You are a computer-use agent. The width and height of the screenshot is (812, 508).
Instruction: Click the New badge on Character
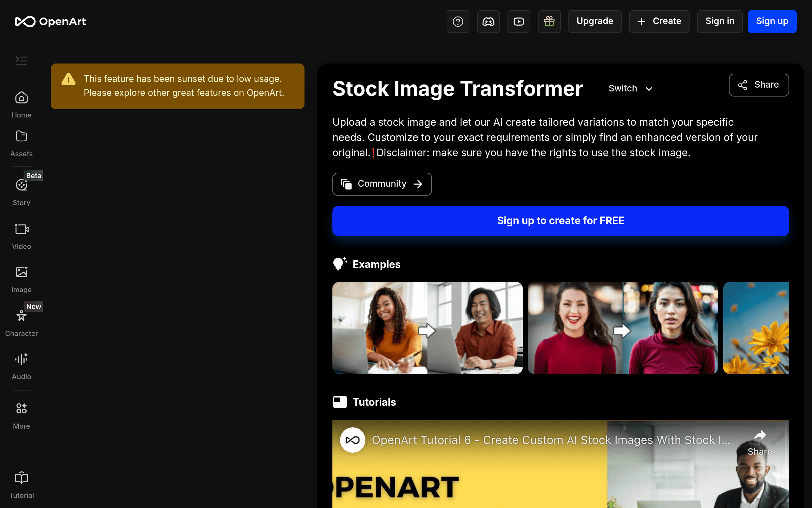(34, 306)
